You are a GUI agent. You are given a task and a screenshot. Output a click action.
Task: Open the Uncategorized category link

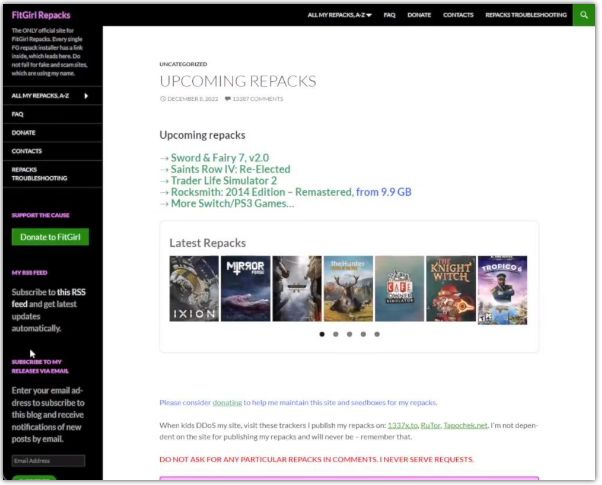pyautogui.click(x=183, y=64)
